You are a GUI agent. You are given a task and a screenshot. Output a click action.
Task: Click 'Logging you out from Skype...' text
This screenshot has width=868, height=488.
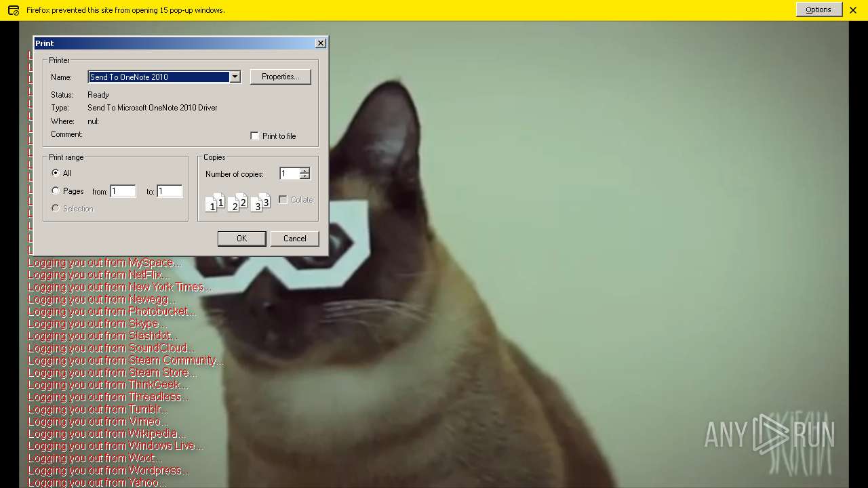click(x=97, y=323)
